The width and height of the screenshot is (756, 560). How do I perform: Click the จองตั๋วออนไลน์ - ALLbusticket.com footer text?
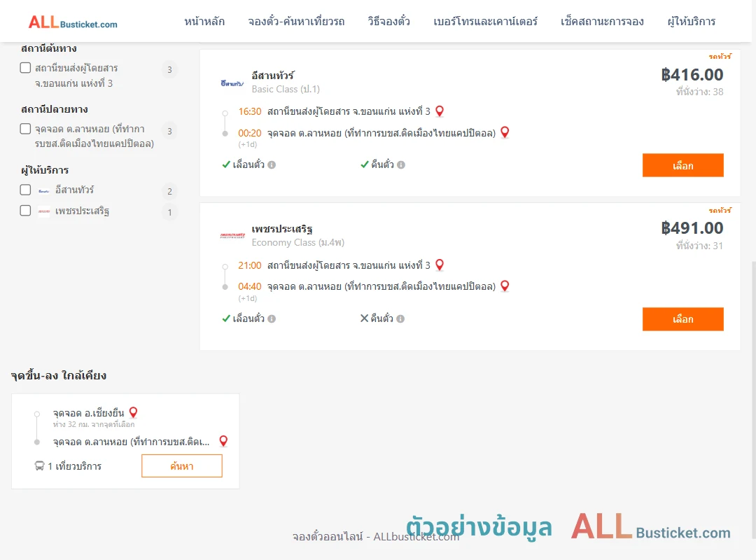376,537
